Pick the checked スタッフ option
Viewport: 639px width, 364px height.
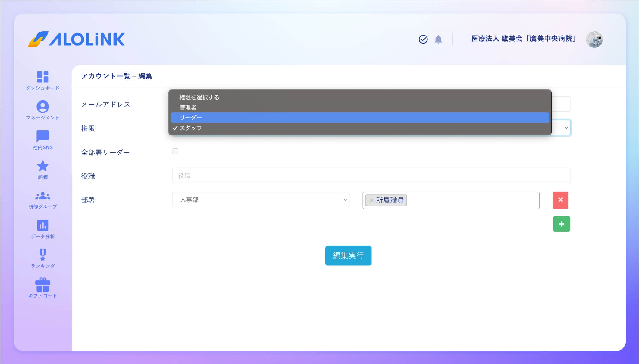(191, 128)
